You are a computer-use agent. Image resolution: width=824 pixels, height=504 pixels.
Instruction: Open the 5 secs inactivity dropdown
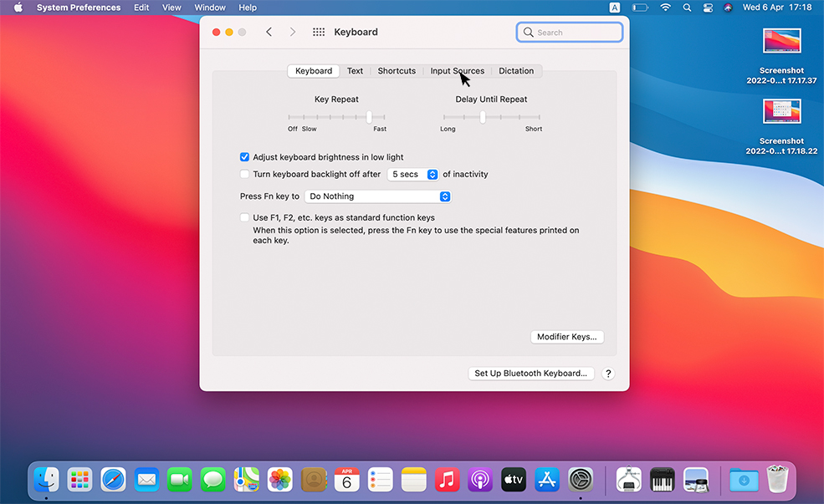tap(413, 175)
